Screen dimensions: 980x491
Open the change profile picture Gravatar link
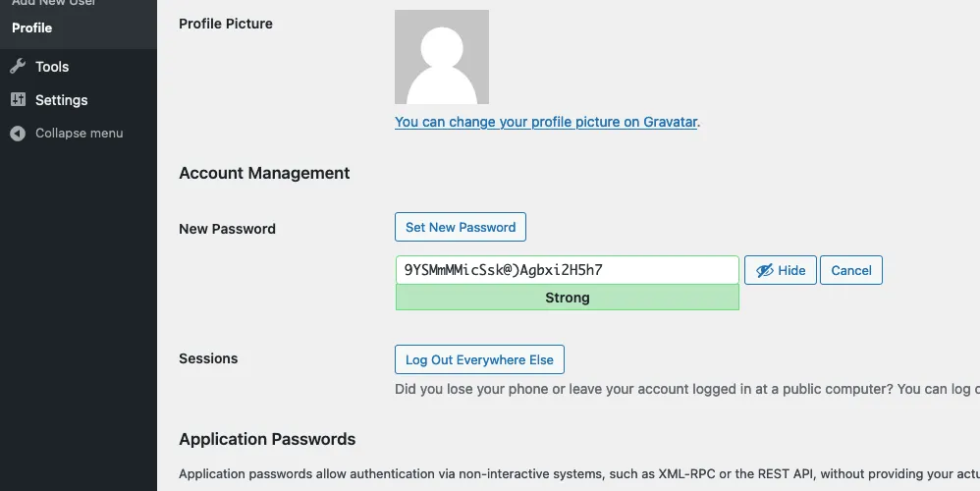(x=546, y=123)
